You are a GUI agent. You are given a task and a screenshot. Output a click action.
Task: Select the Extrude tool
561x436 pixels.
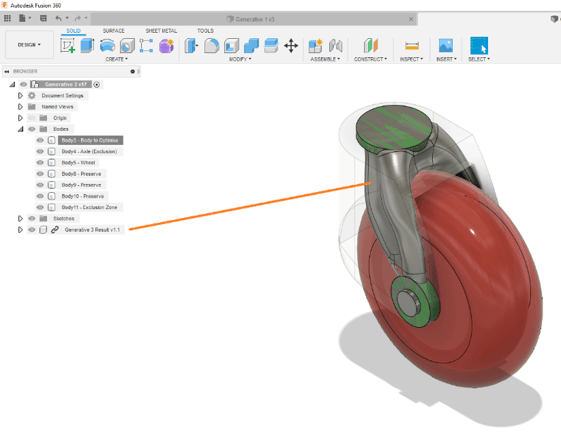tap(87, 46)
